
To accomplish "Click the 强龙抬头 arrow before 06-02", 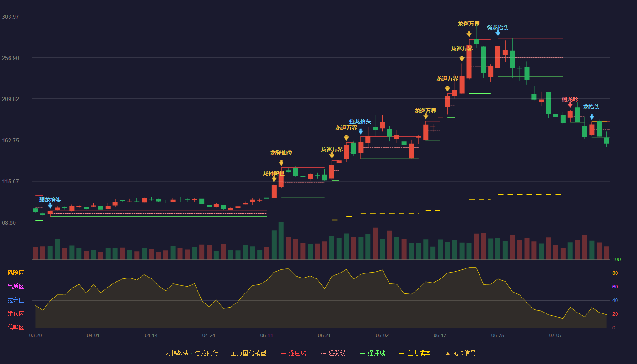I will pos(360,131).
